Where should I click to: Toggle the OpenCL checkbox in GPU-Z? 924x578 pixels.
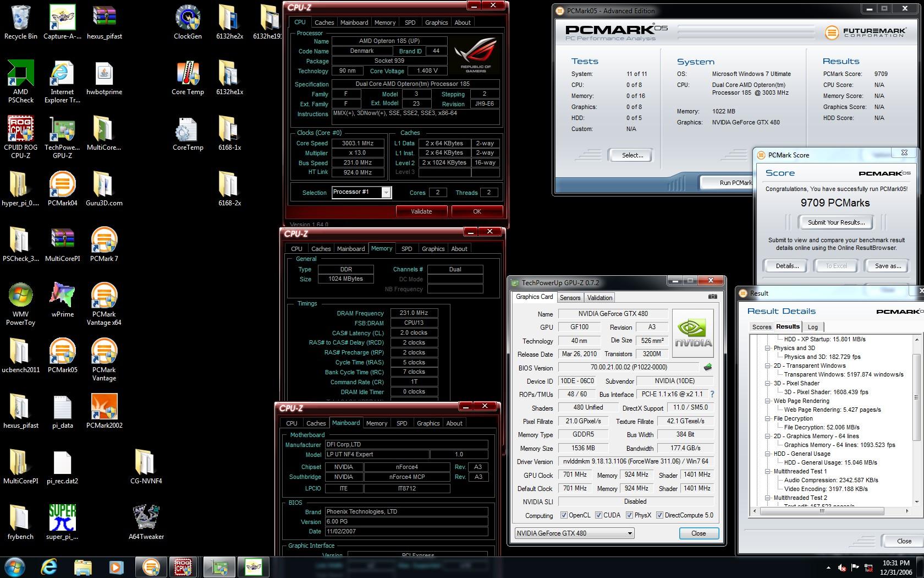[x=564, y=515]
